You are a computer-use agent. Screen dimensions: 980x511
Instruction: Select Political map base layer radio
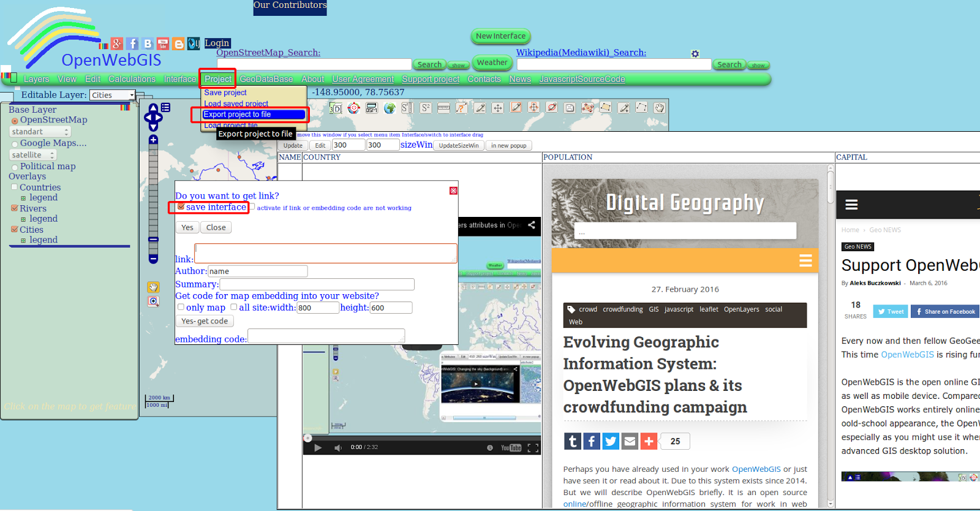click(15, 167)
